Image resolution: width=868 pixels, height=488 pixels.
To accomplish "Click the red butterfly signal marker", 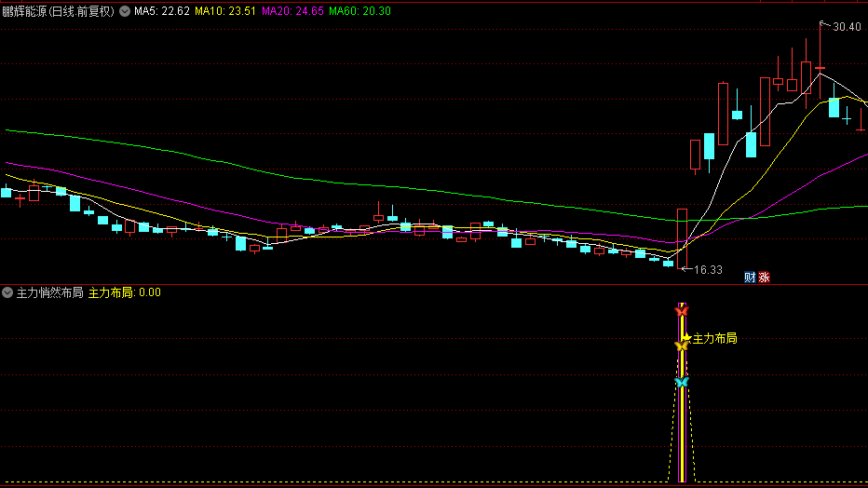I will (x=682, y=311).
